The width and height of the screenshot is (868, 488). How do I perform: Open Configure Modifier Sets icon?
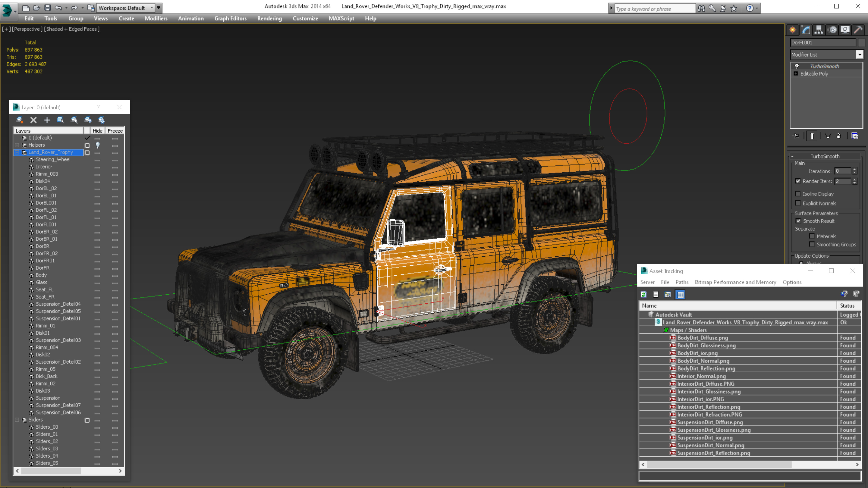[855, 136]
